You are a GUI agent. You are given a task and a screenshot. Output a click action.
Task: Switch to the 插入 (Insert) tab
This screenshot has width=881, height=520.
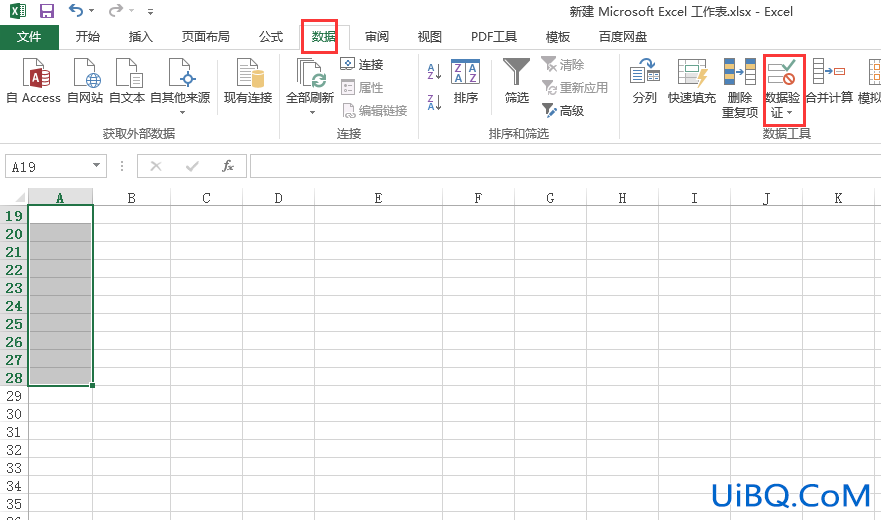(x=140, y=37)
